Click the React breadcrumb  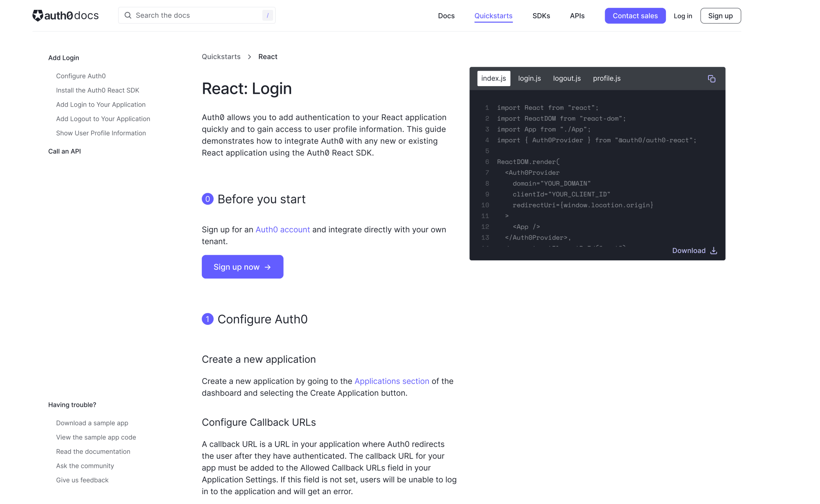(x=268, y=57)
